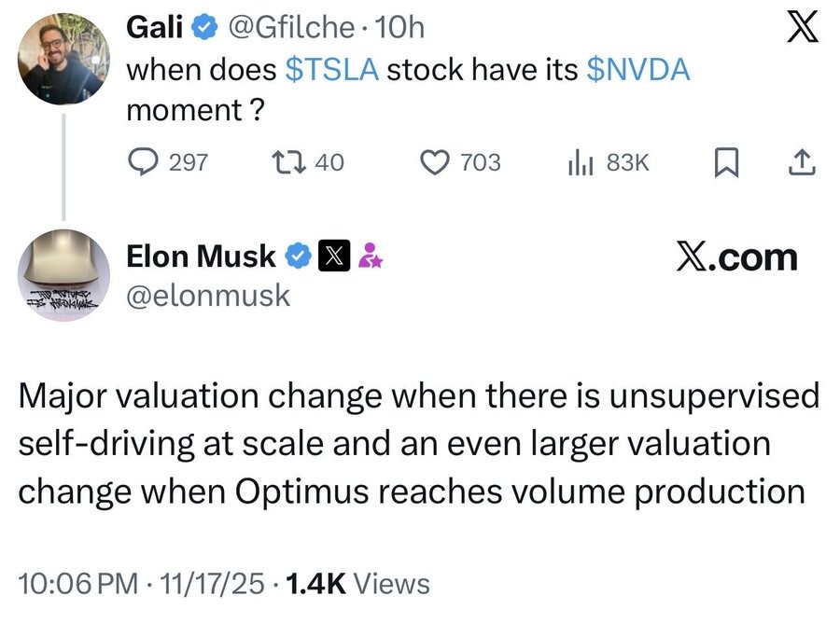Image resolution: width=840 pixels, height=623 pixels.
Task: Click the @elonmusk handle
Action: click(x=208, y=296)
